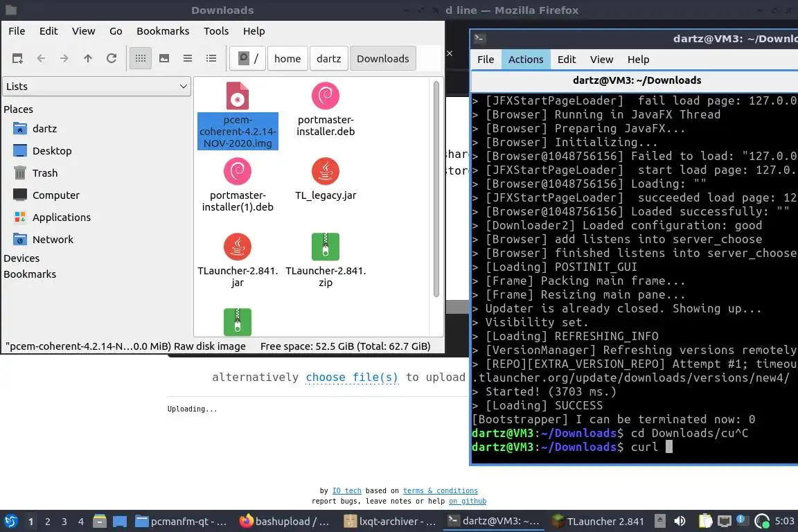Click 'choose file(s)' link in Firefox
The image size is (798, 532).
(352, 378)
